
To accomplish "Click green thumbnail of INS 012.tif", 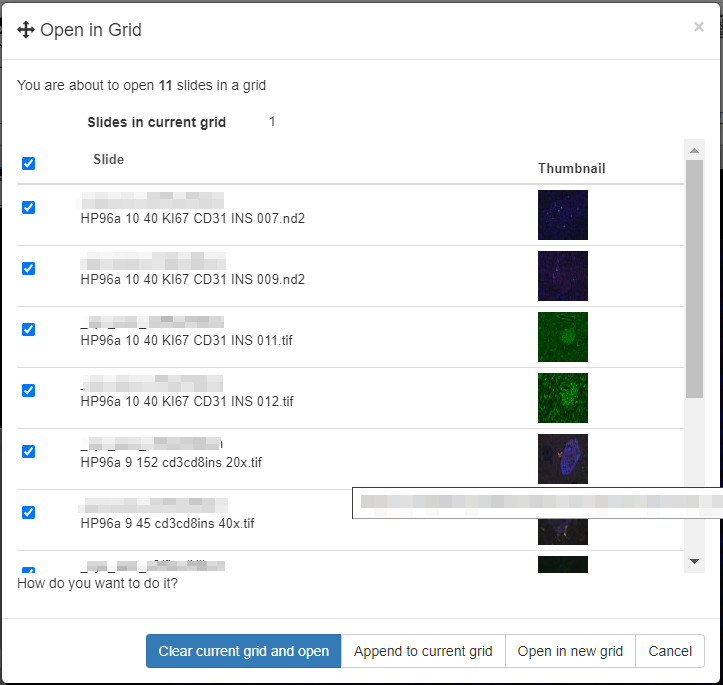I will pos(562,398).
